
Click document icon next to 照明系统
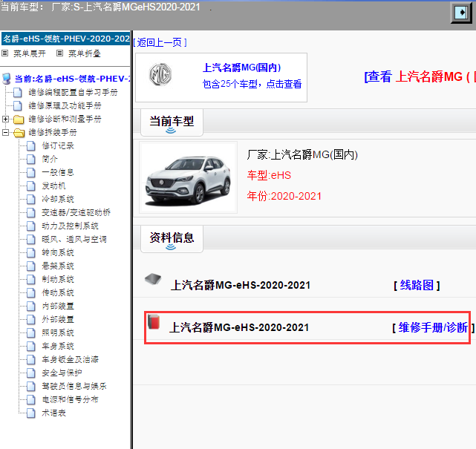(30, 332)
